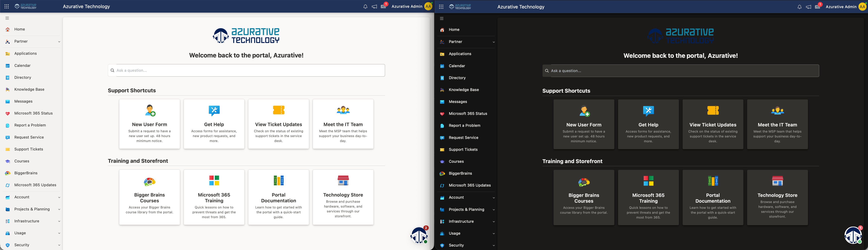Click Azurative Admin username in light header

click(407, 6)
